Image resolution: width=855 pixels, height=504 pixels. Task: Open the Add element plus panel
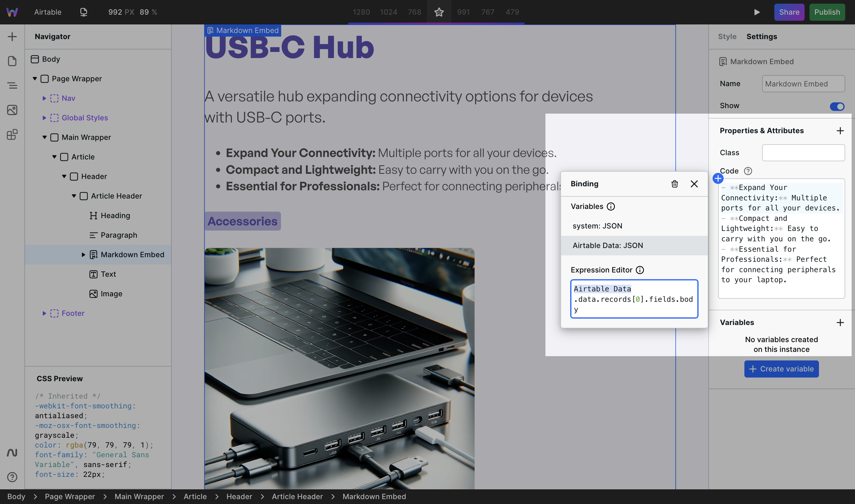pyautogui.click(x=12, y=37)
